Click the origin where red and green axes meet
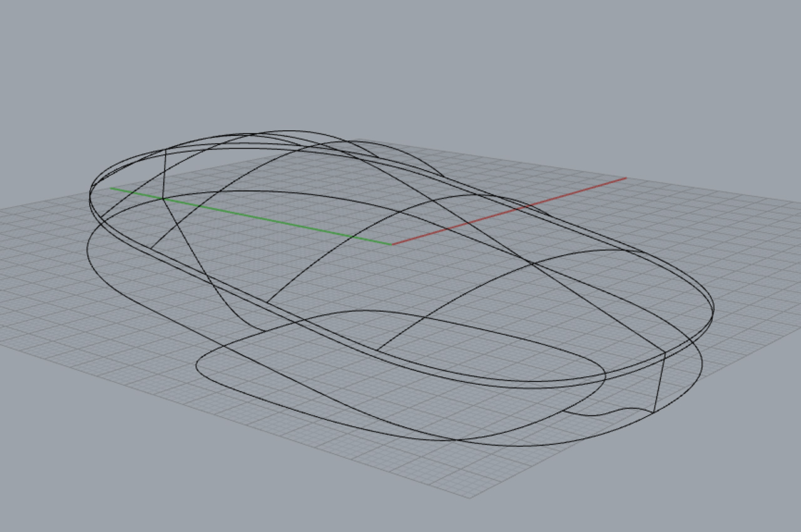 pyautogui.click(x=392, y=244)
